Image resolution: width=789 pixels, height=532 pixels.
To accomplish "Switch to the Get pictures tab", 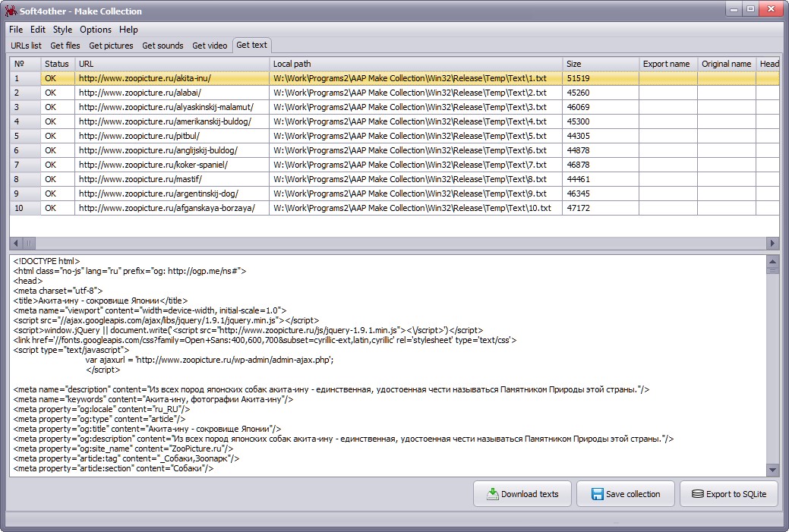I will pyautogui.click(x=111, y=46).
